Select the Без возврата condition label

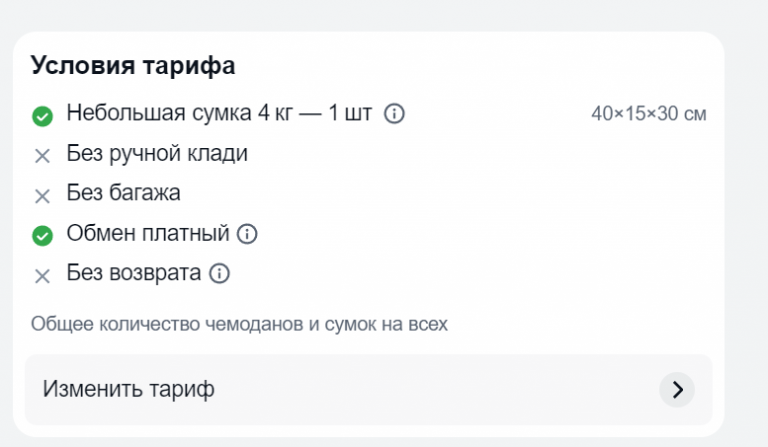(134, 273)
